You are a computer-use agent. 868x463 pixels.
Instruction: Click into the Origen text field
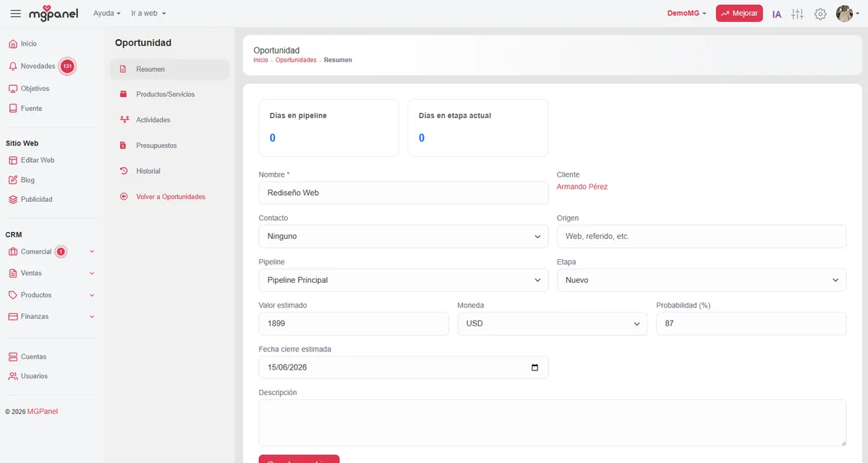(x=701, y=237)
